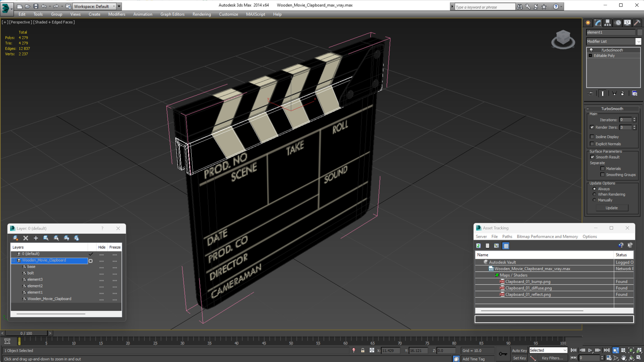Enable Isoline Display checkbox
The width and height of the screenshot is (644, 362).
point(592,137)
